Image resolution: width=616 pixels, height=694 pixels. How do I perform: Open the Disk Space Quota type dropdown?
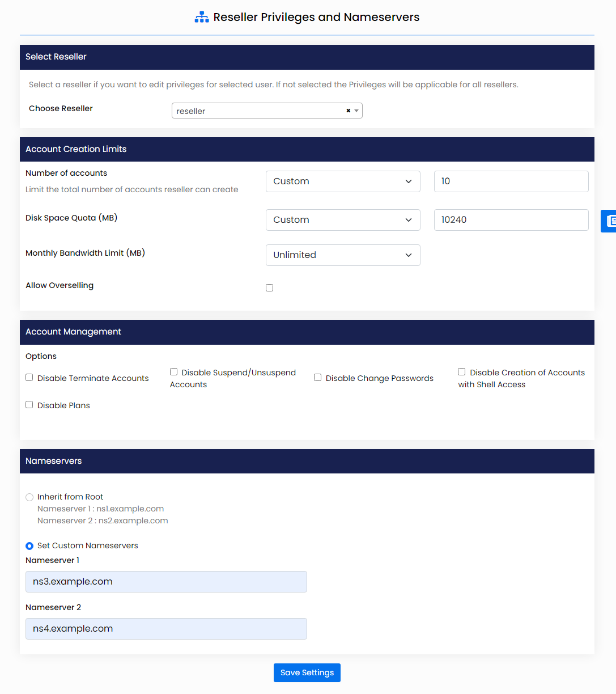[343, 220]
